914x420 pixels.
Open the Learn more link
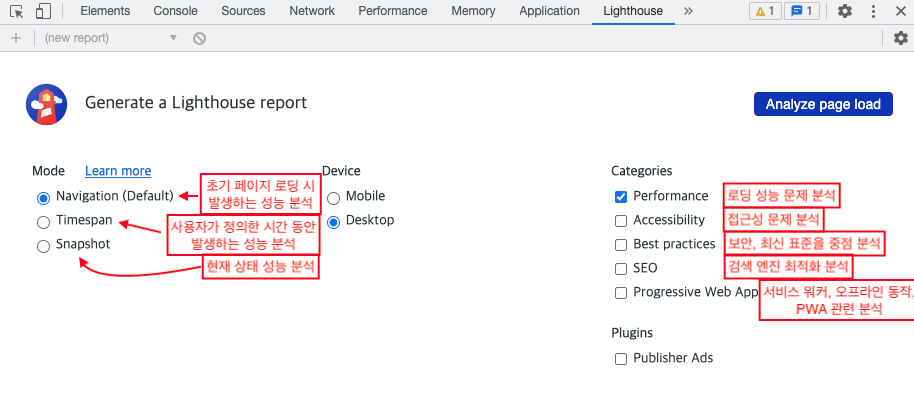(x=118, y=171)
